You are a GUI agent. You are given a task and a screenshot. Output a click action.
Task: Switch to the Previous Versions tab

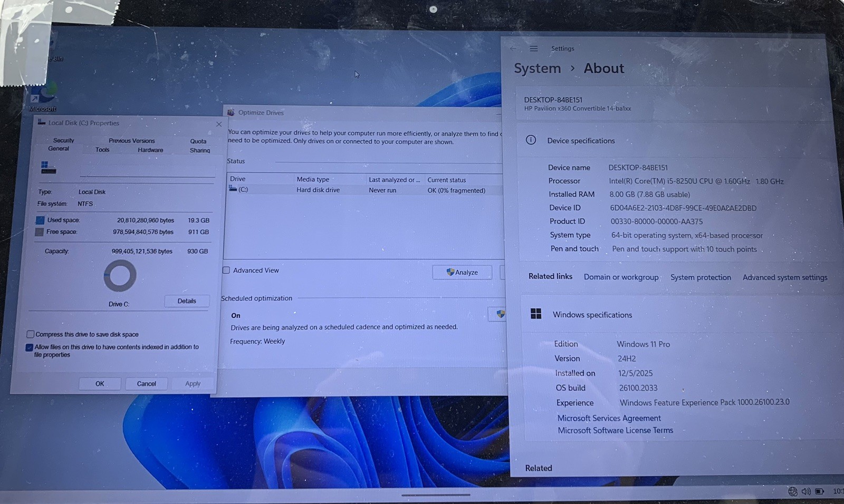tap(132, 141)
